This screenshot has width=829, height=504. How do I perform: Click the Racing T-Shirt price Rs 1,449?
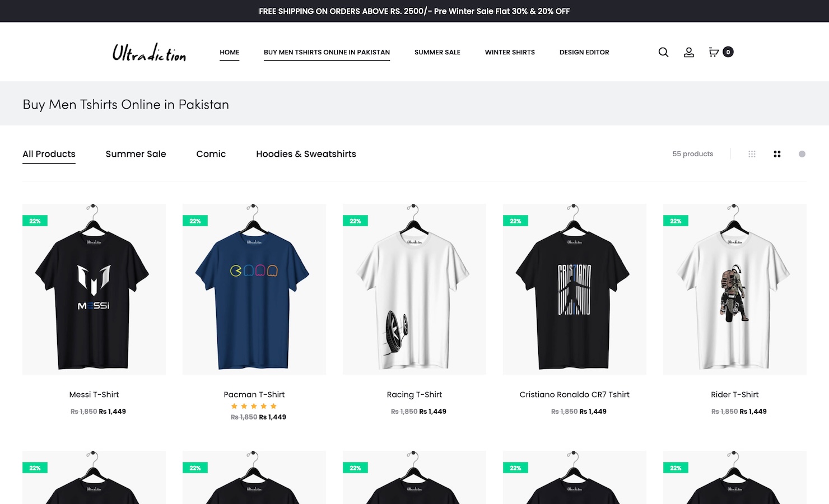pos(433,412)
